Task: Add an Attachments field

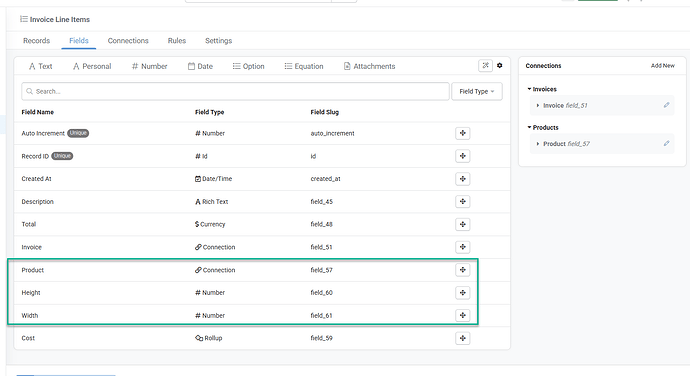Action: coord(369,66)
